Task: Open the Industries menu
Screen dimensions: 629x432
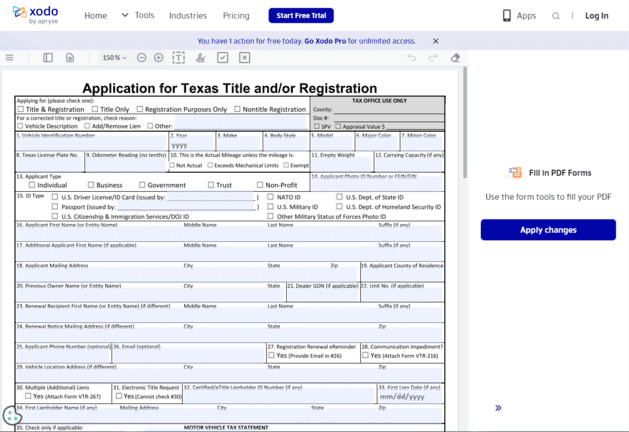Action: coord(188,16)
